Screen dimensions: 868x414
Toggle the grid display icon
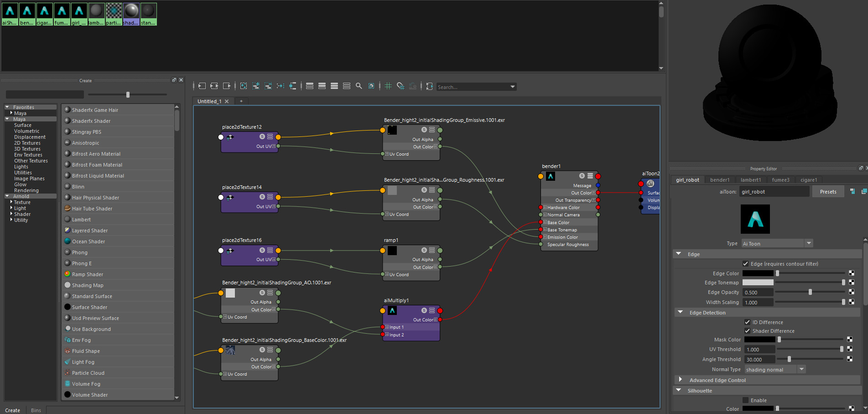click(388, 86)
